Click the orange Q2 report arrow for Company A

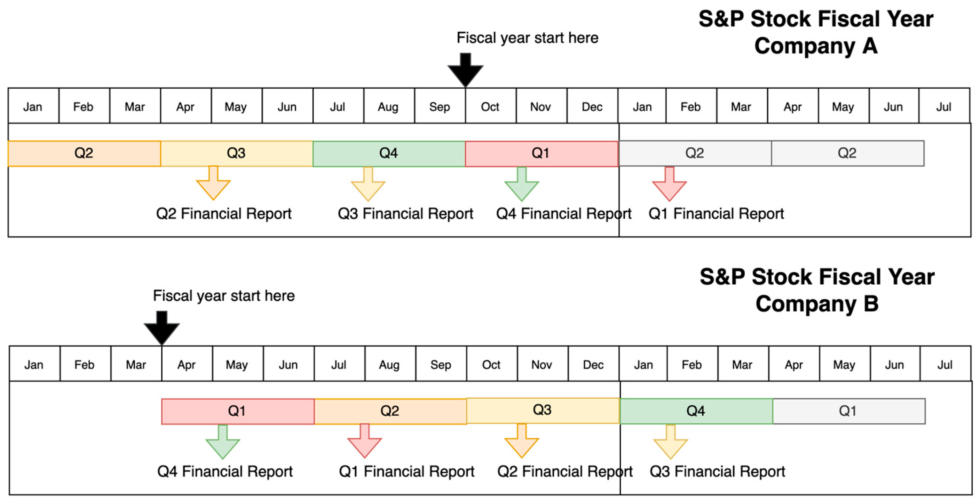click(x=213, y=185)
